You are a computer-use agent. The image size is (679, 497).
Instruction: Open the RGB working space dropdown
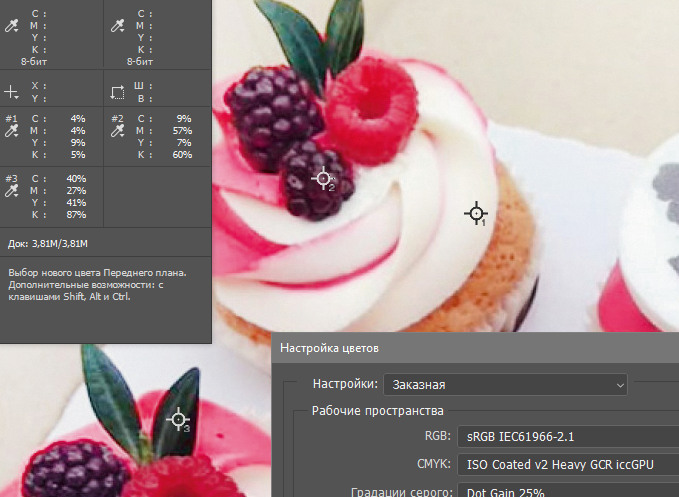pyautogui.click(x=568, y=437)
